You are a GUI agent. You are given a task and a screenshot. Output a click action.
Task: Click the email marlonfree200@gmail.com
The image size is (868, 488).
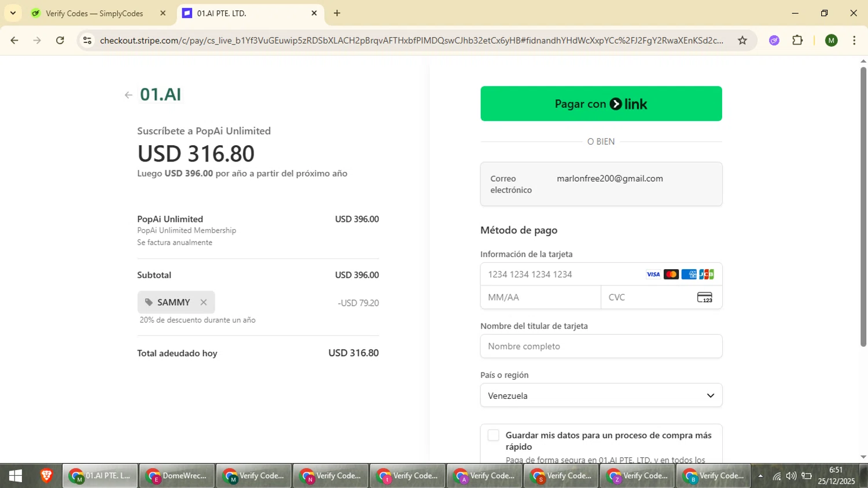[610, 179]
